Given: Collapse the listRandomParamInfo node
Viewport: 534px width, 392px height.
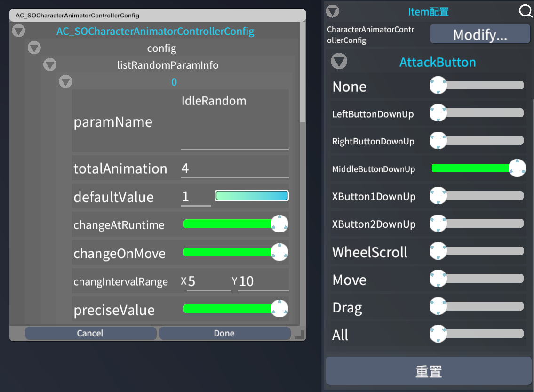Looking at the screenshot, I should [50, 65].
